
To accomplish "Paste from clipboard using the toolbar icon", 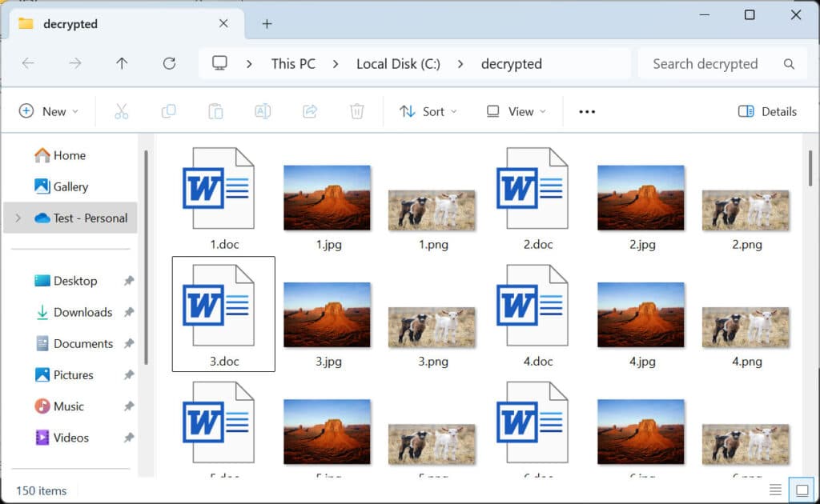I will 215,111.
